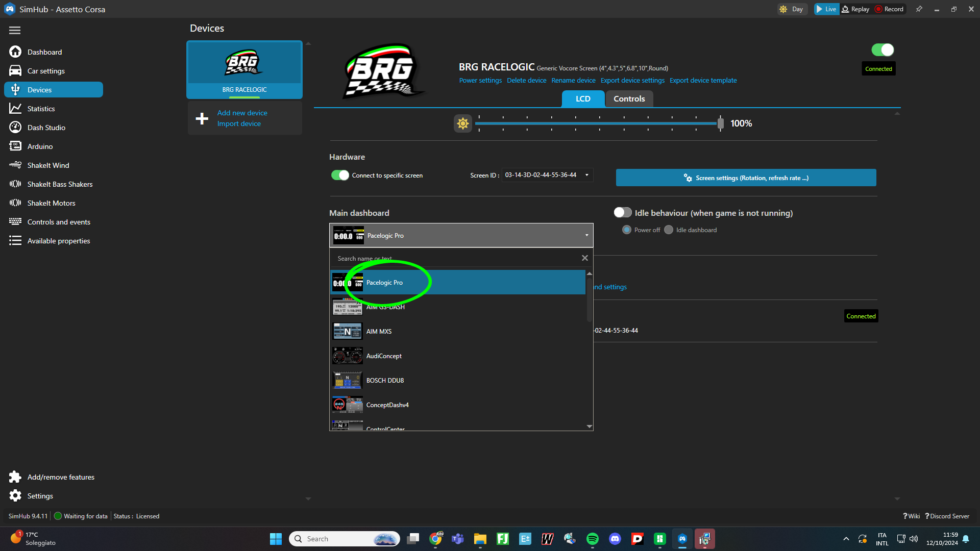Switch to the LCD tab
This screenshot has height=551, width=980.
[583, 99]
